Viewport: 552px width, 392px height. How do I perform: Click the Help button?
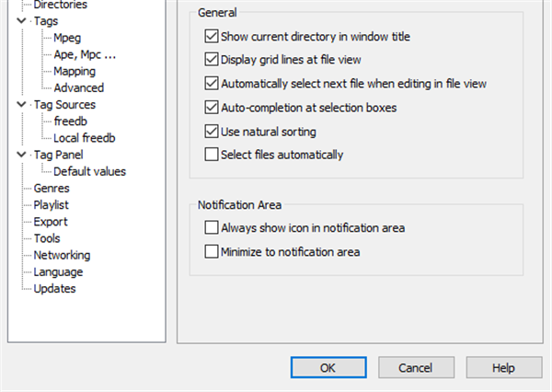tap(503, 367)
